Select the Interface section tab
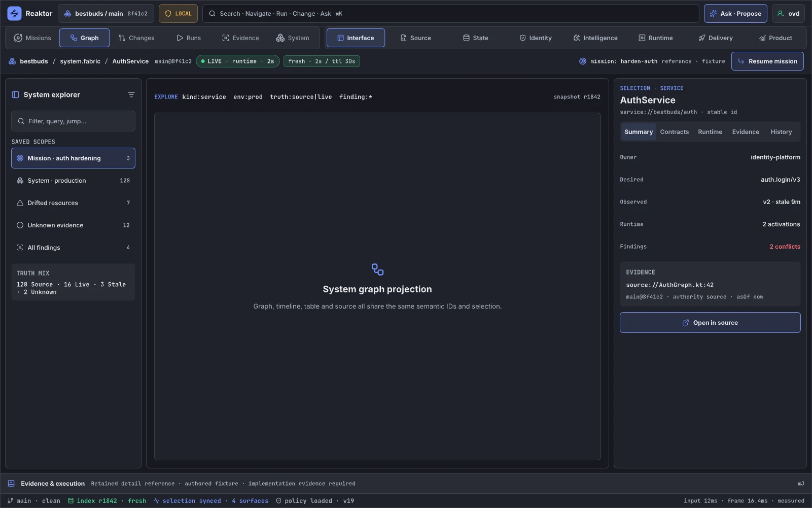This screenshot has height=508, width=812. pyautogui.click(x=356, y=38)
